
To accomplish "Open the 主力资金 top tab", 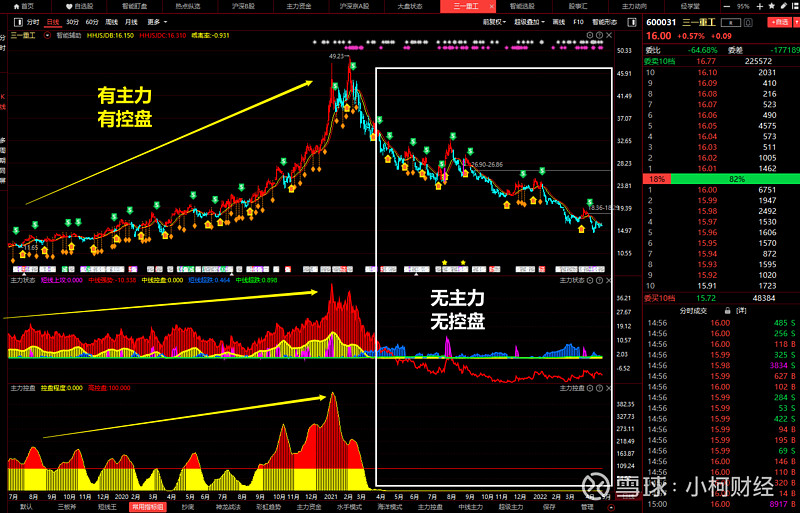I will pyautogui.click(x=299, y=7).
